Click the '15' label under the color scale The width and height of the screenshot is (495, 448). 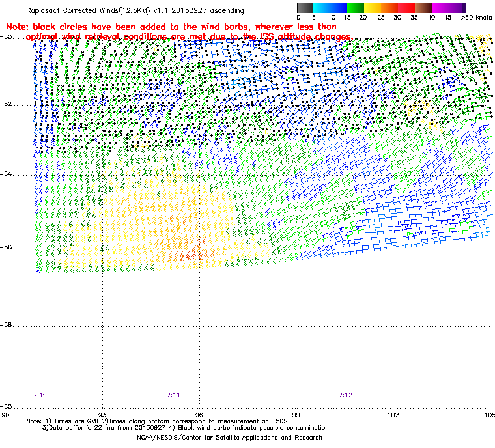(347, 18)
